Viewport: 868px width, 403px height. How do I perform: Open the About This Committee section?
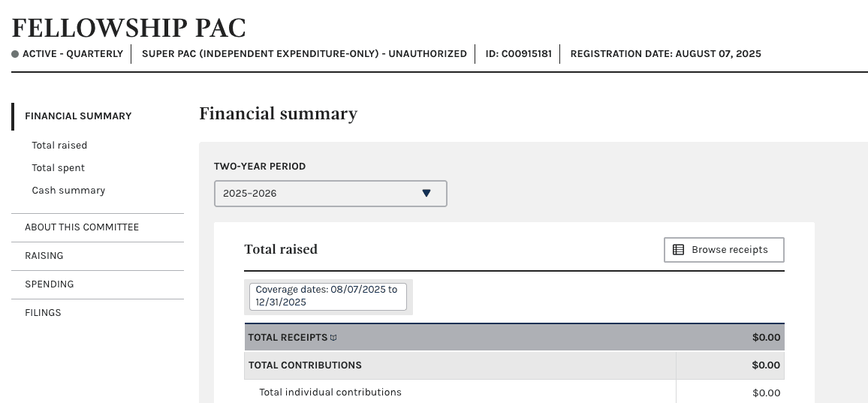pyautogui.click(x=82, y=227)
